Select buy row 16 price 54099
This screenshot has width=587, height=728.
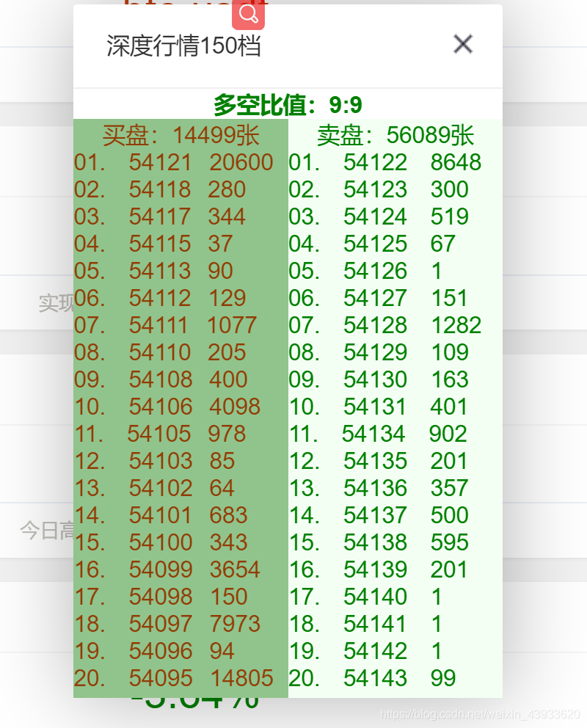pyautogui.click(x=161, y=569)
